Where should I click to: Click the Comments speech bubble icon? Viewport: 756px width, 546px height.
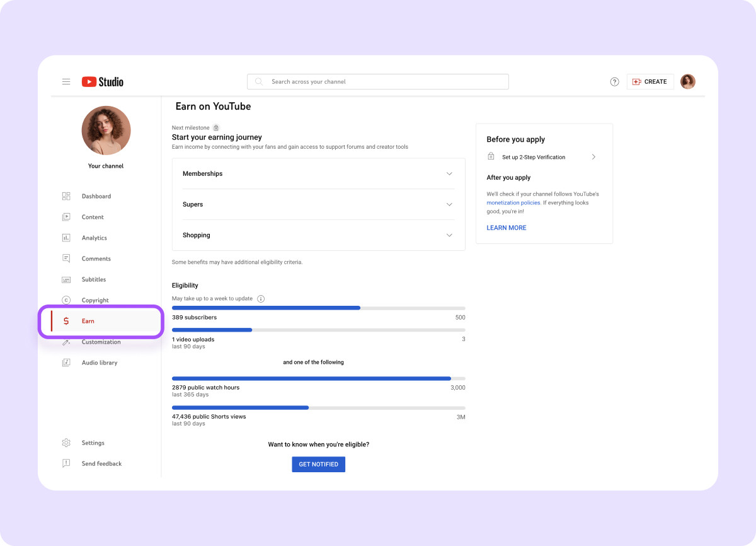tap(66, 258)
